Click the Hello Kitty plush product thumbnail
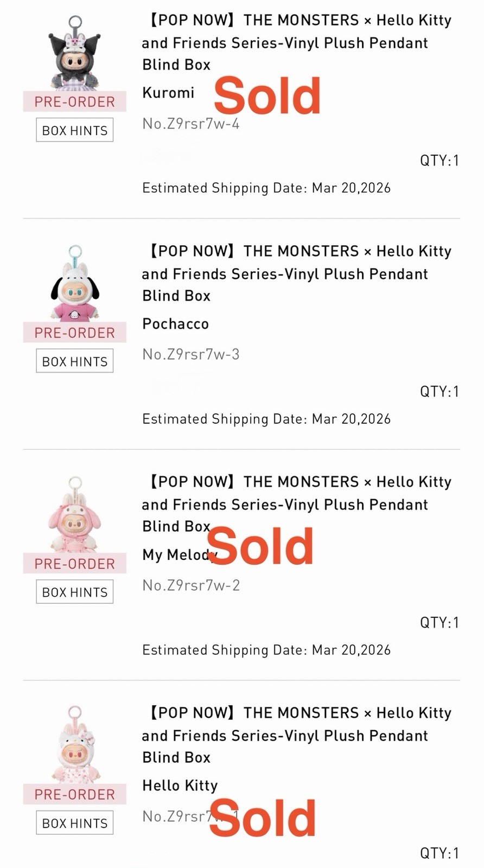The image size is (484, 868). 75,746
